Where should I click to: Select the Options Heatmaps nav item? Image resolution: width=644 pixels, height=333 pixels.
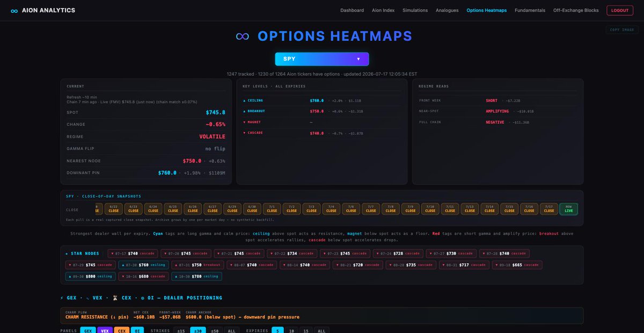click(487, 10)
